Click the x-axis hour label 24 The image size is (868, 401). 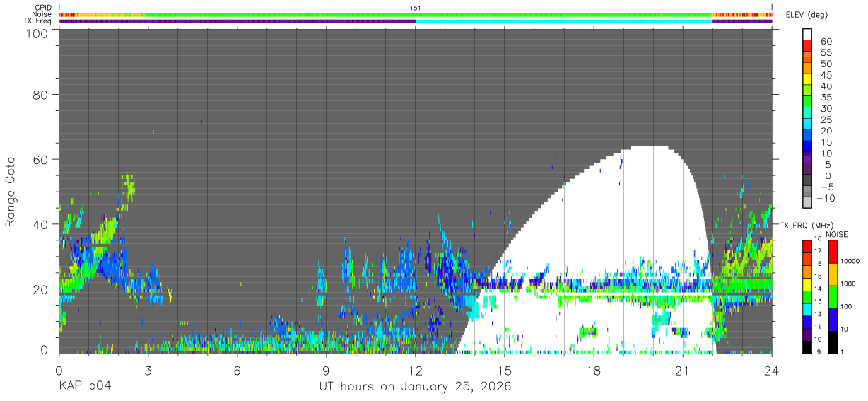point(772,370)
